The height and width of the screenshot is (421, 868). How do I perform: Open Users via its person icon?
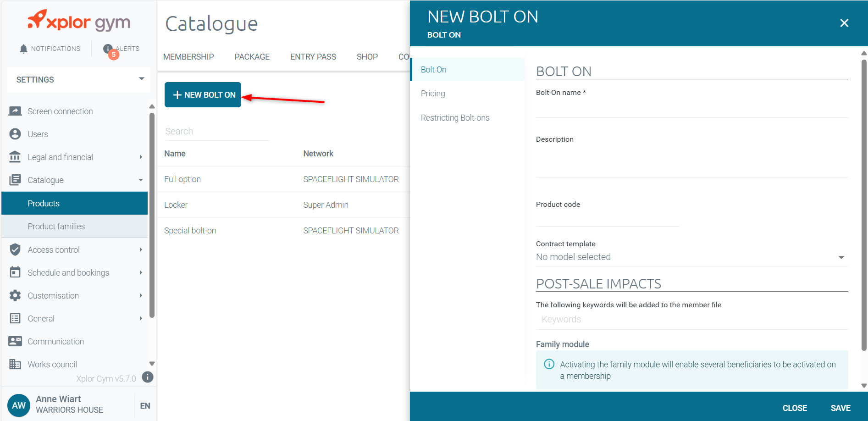pyautogui.click(x=15, y=134)
